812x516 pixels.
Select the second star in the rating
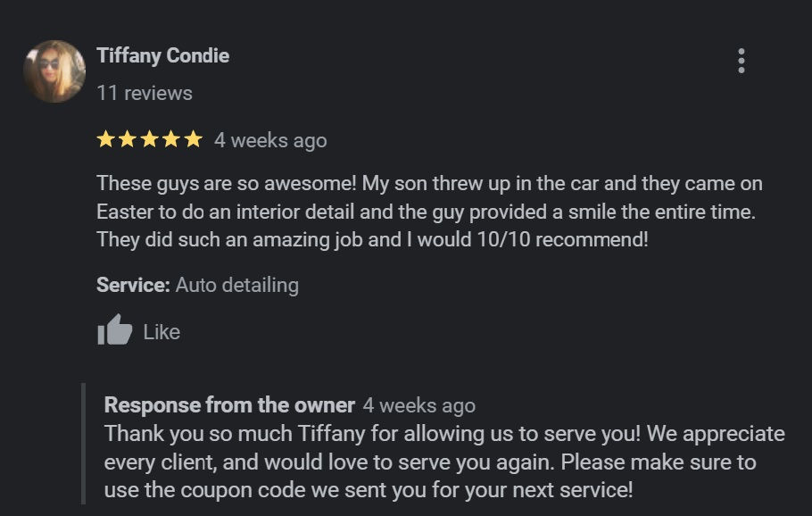point(128,139)
